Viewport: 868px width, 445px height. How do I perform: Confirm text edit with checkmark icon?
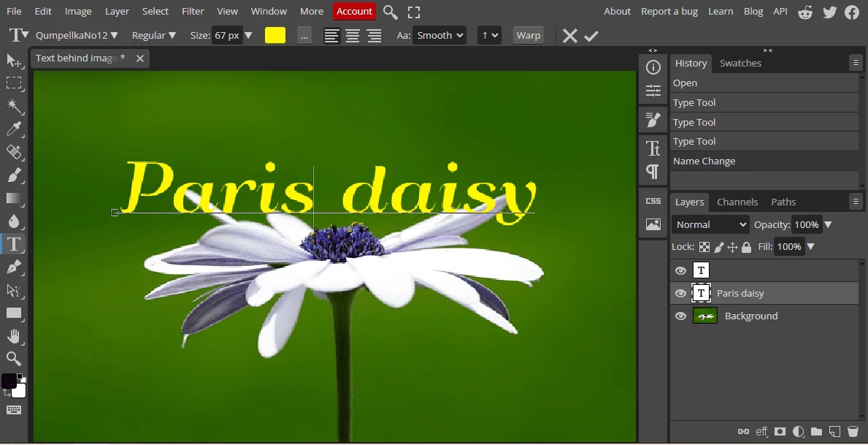pyautogui.click(x=591, y=36)
